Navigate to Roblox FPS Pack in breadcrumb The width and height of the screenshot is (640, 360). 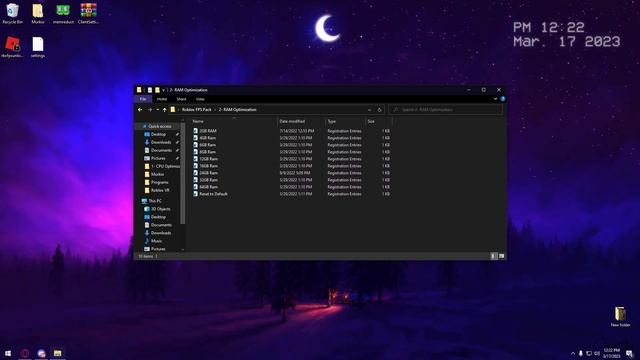[x=197, y=110]
